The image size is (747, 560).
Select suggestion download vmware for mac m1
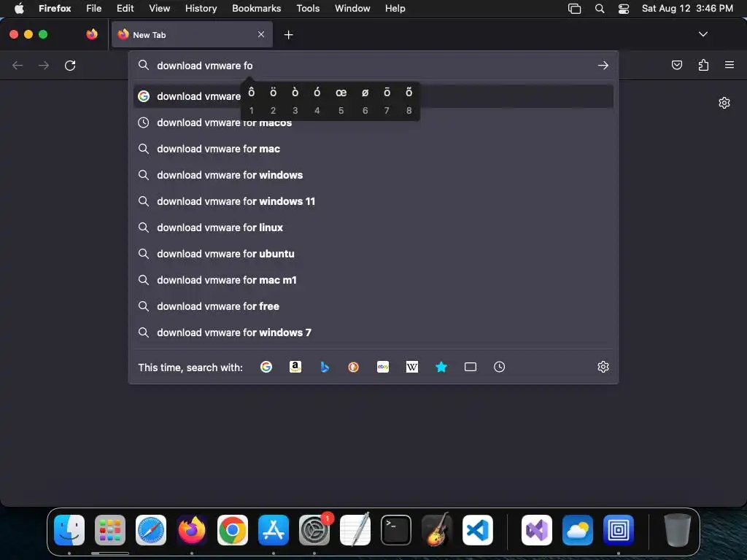tap(373, 280)
